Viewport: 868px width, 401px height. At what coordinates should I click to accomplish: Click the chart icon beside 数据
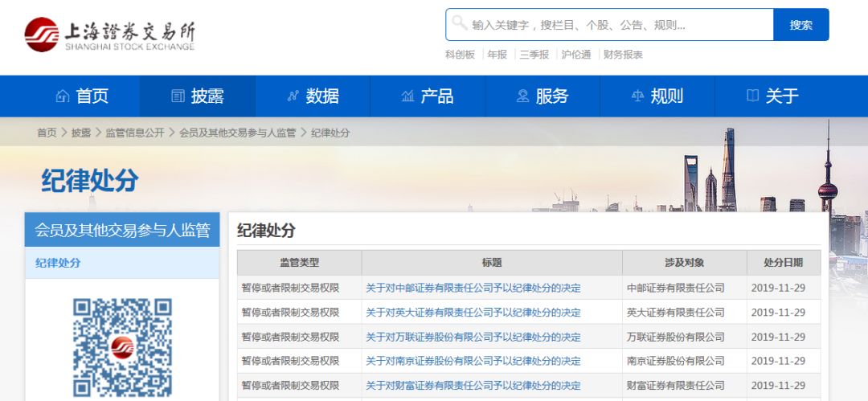pyautogui.click(x=293, y=96)
